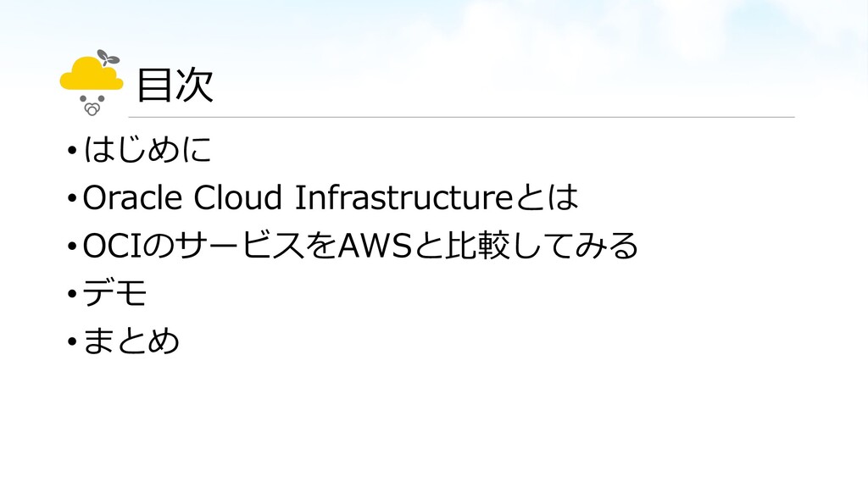The width and height of the screenshot is (868, 488).
Task: Click the gray face beneath the cloud
Action: pos(92,105)
